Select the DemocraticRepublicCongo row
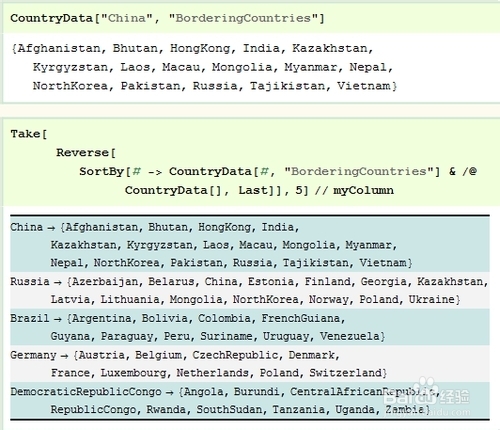Viewport: 500px width, 430px height. 250,400
